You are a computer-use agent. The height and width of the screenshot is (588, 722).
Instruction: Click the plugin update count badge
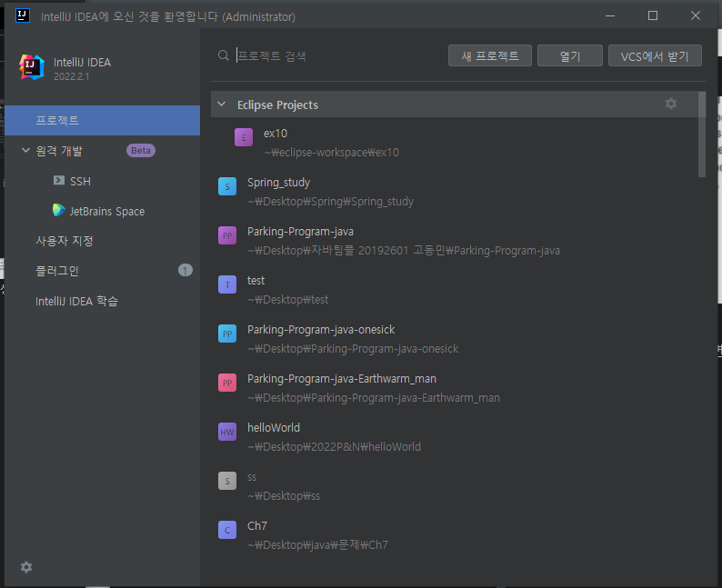[x=186, y=270]
